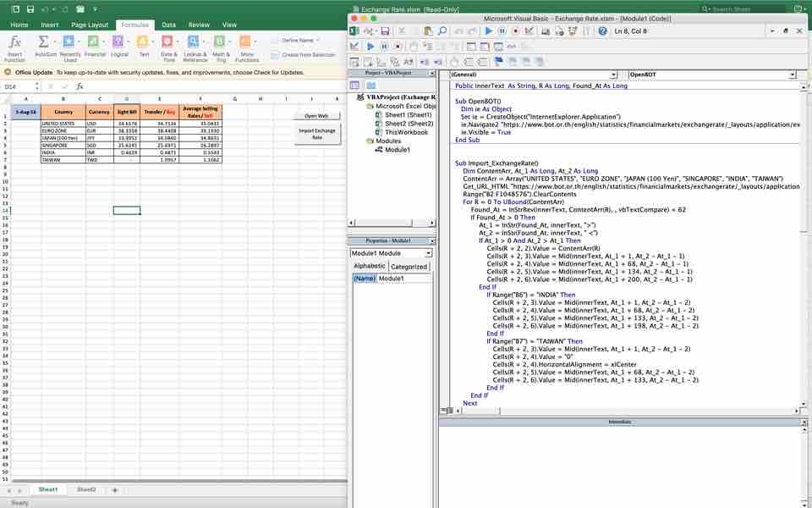
Task: Click the code window vertical scrollbar
Action: click(804, 246)
